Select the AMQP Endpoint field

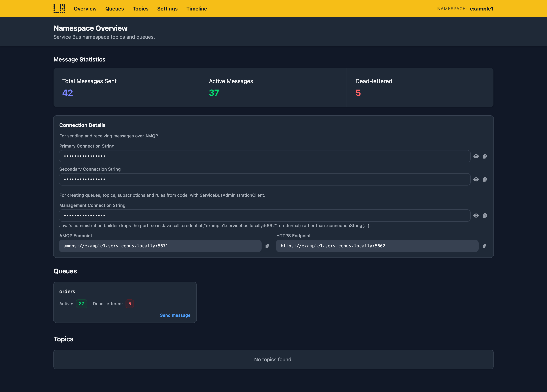pyautogui.click(x=160, y=246)
